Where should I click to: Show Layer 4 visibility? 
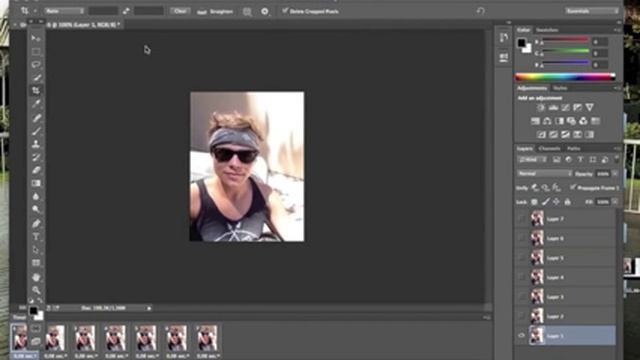tap(521, 278)
